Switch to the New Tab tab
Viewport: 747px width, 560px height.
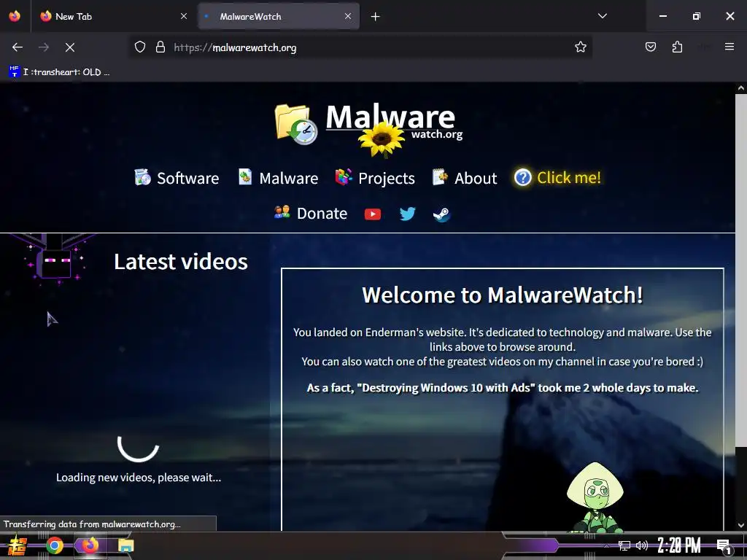113,17
